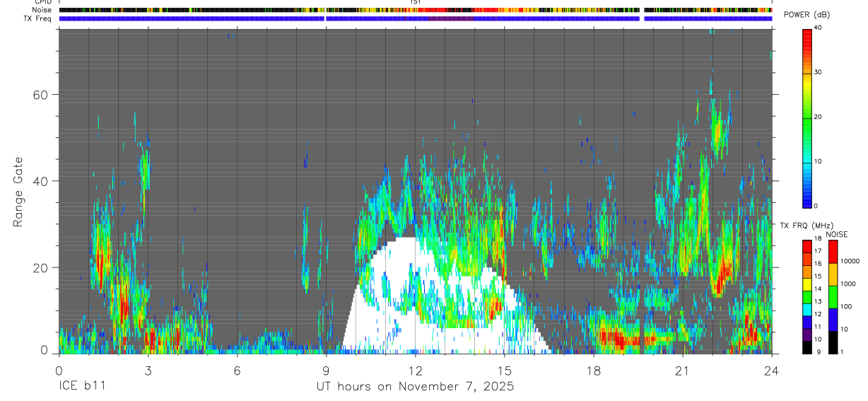Click the 18 MHz label on TX FRQ scale
Screen dimensions: 868x401
pyautogui.click(x=818, y=238)
